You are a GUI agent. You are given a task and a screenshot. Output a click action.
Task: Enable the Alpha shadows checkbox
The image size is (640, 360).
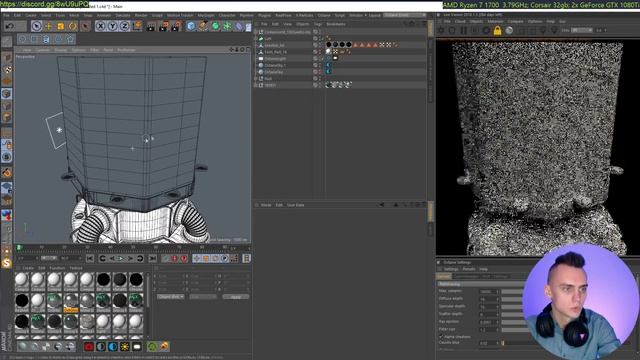441,337
